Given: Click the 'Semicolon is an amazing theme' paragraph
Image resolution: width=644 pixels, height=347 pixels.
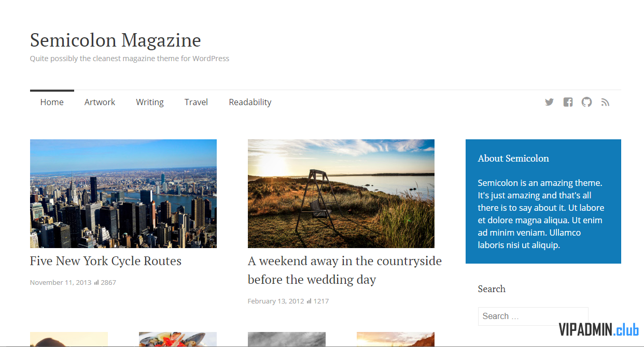Looking at the screenshot, I should [x=541, y=214].
